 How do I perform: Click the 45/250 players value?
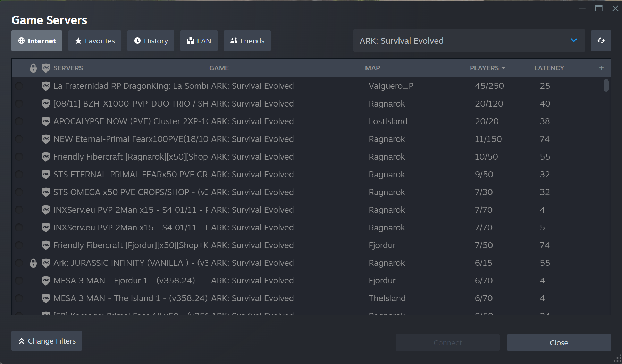click(x=489, y=86)
